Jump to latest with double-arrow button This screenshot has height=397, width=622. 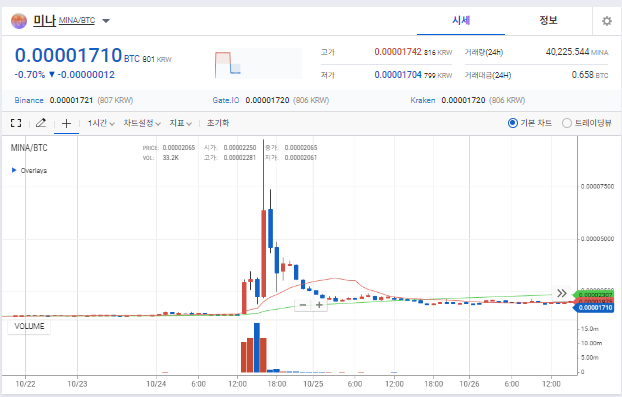click(x=561, y=293)
